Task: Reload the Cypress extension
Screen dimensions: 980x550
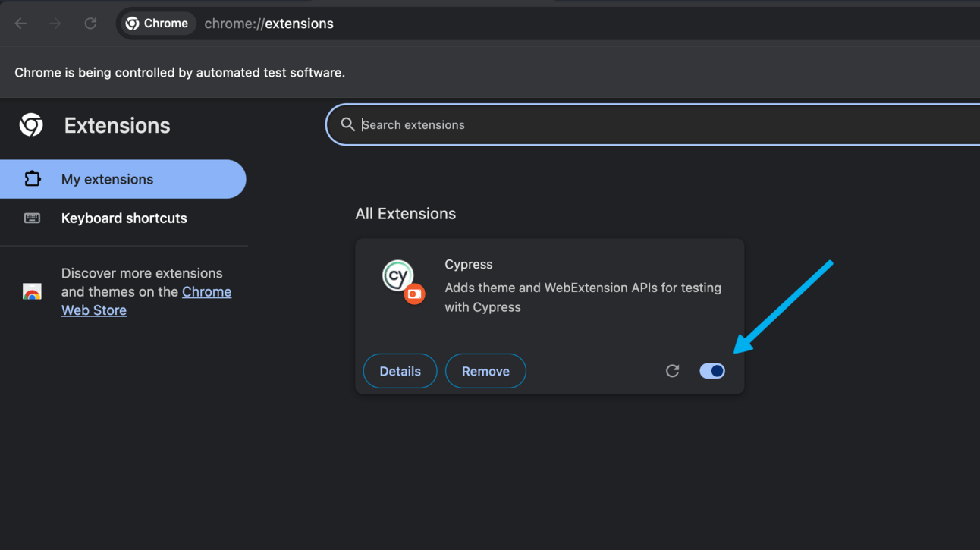Action: coord(672,371)
